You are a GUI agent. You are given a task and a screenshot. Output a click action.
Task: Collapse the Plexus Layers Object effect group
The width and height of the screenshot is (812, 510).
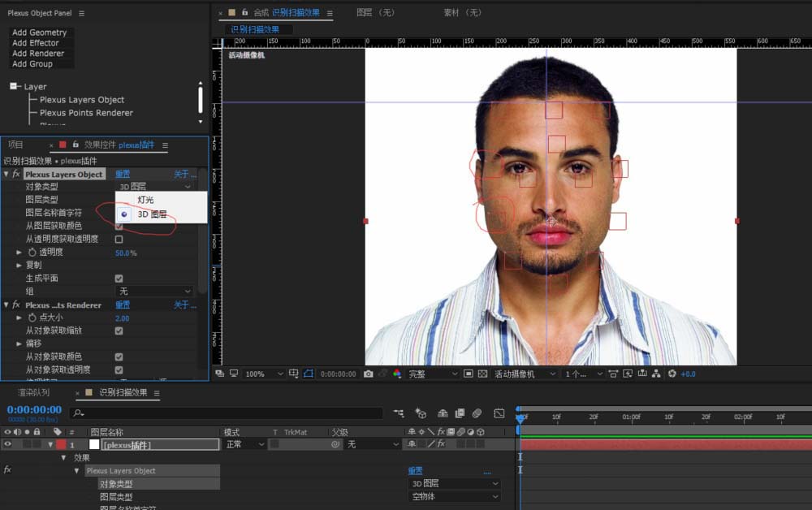[6, 174]
